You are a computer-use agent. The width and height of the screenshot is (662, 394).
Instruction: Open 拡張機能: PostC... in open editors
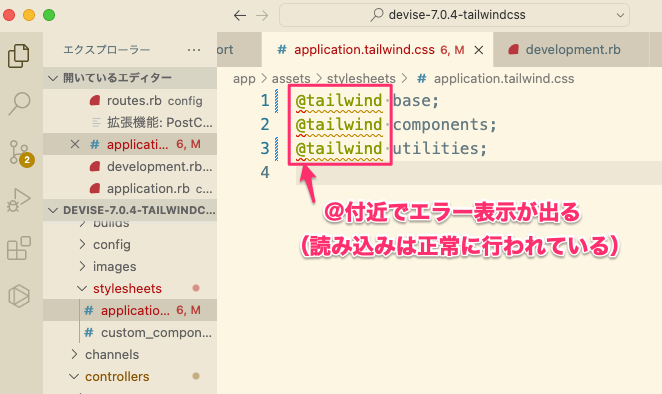pyautogui.click(x=130, y=122)
